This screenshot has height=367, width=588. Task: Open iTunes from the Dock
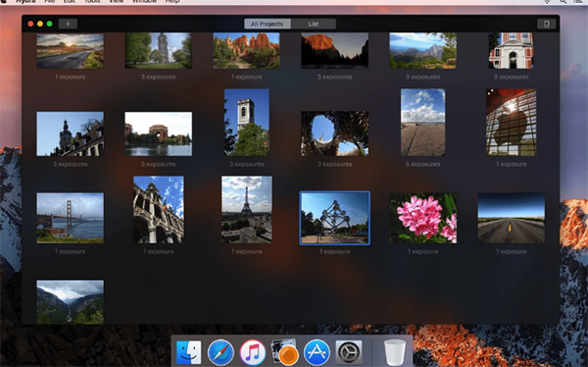coord(253,352)
